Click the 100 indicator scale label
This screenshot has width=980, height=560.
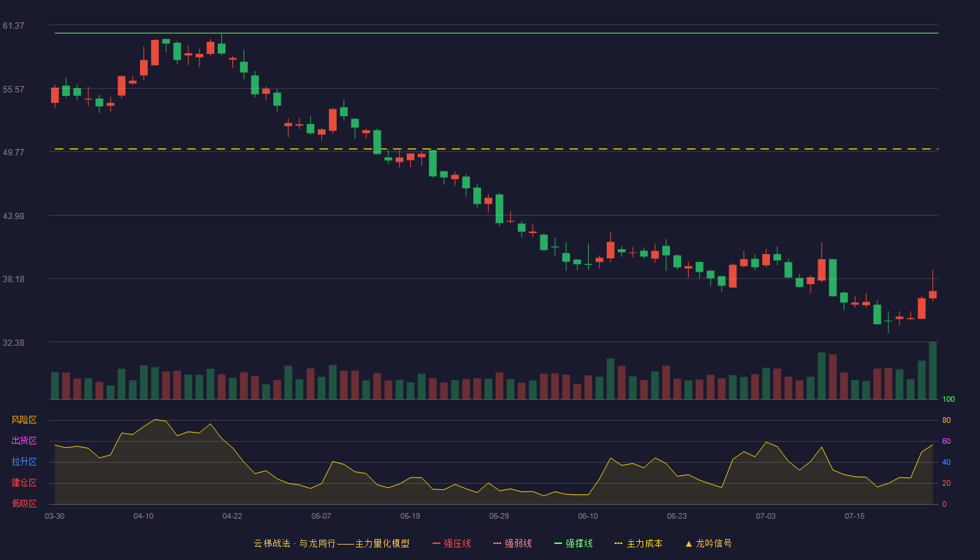point(948,400)
